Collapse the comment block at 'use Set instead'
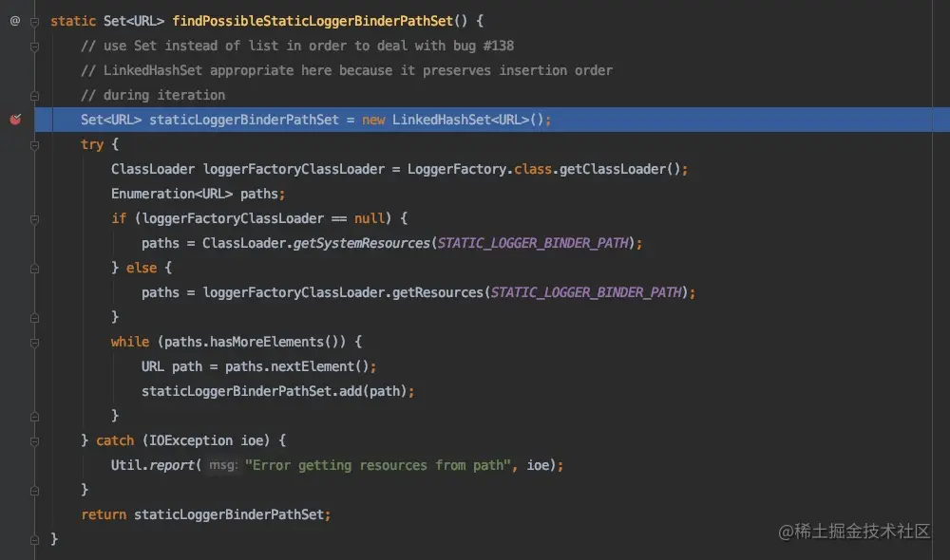Image resolution: width=950 pixels, height=560 pixels. (x=34, y=47)
